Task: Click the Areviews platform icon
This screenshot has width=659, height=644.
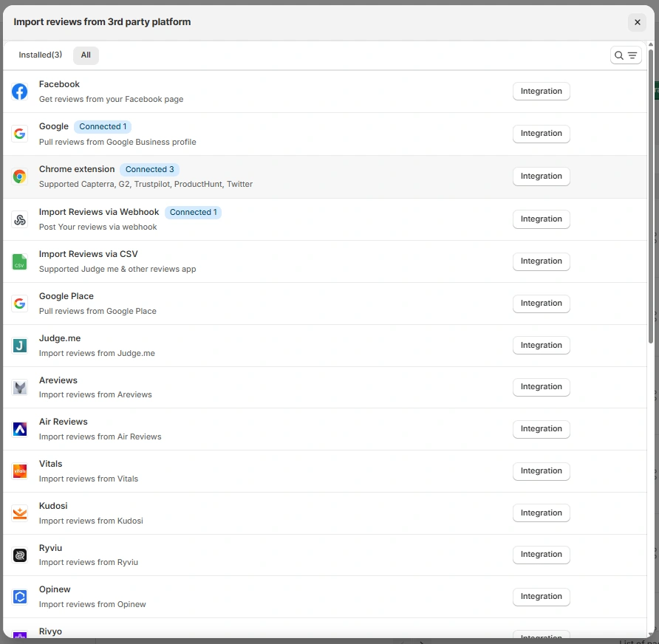Action: (19, 387)
